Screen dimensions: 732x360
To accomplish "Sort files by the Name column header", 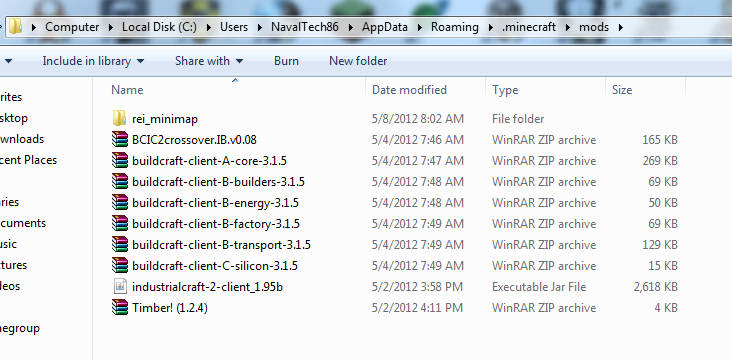I will point(127,90).
